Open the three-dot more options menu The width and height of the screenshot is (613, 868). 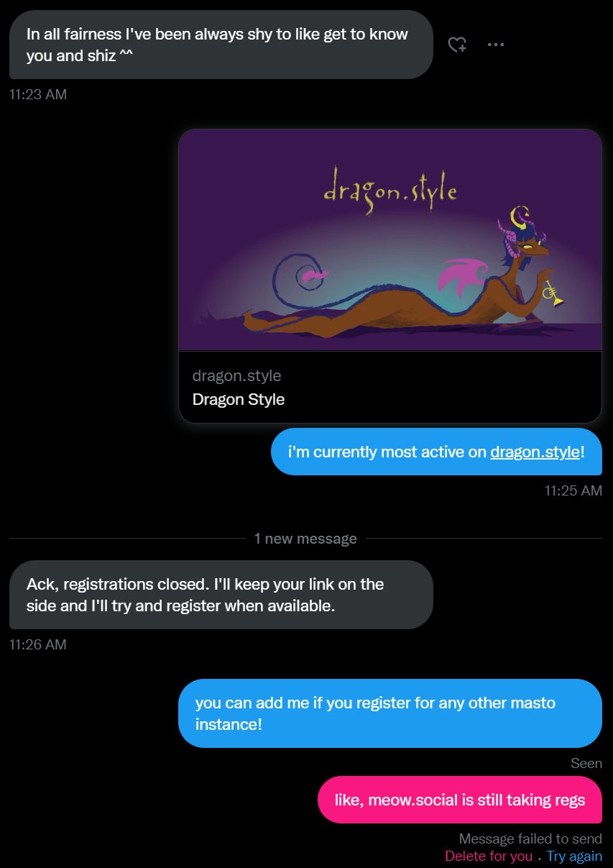tap(496, 45)
